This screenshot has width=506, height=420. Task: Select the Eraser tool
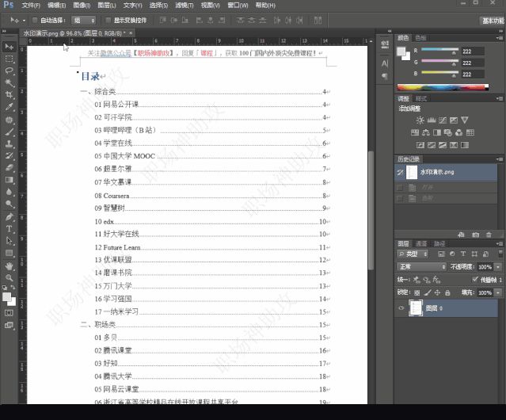point(9,167)
